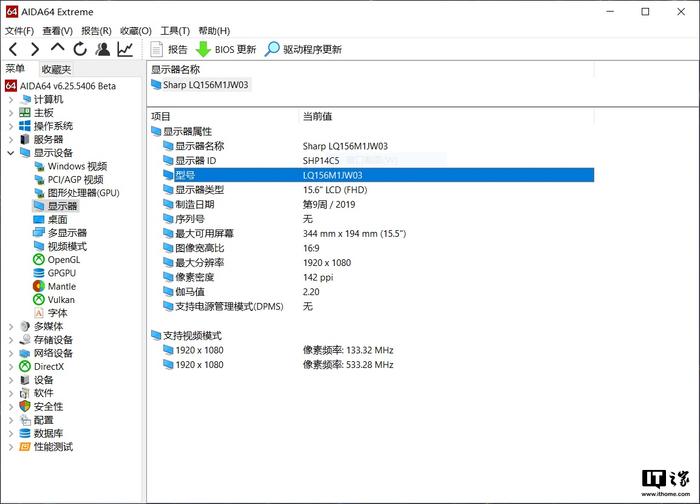Select the Windows 视频 tree item
700x504 pixels.
coord(71,167)
